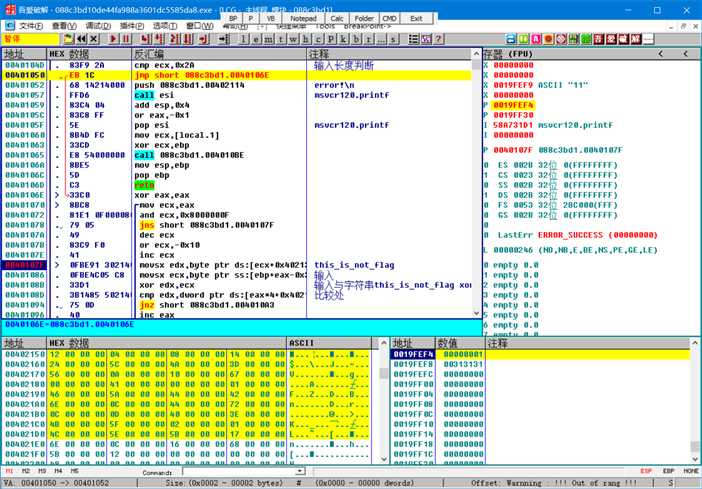The image size is (702, 489).
Task: Select NONE stack addressing mode
Action: 691,471
